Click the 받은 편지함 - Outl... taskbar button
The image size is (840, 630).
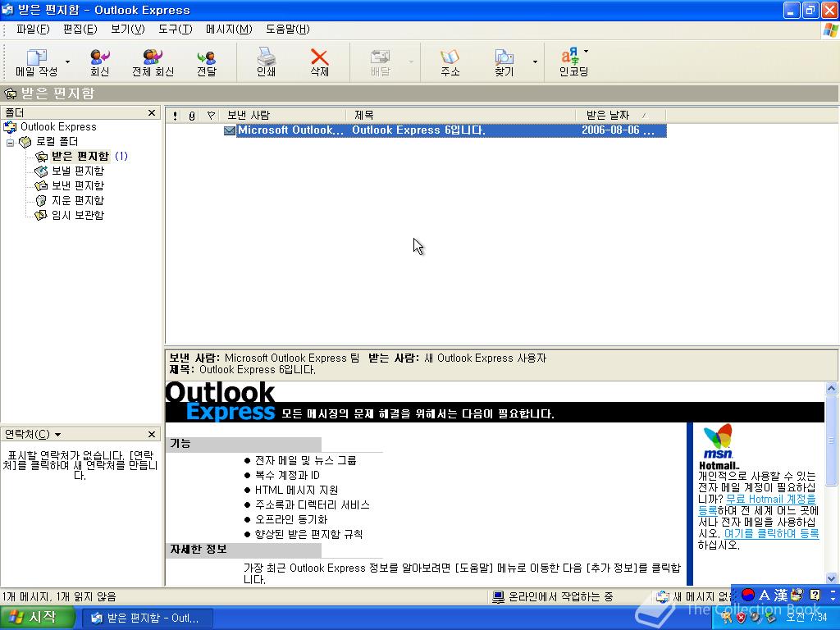pos(147,619)
